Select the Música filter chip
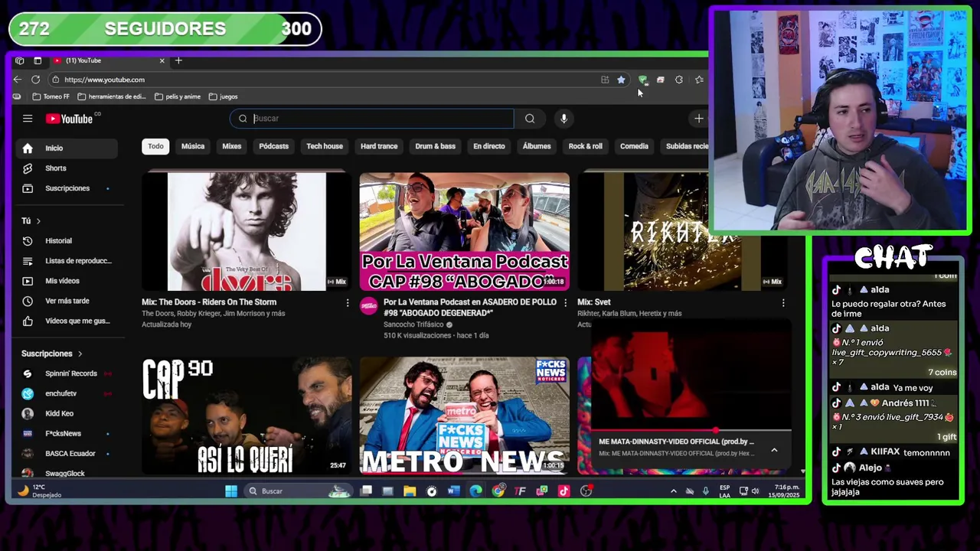This screenshot has width=980, height=551. coord(193,146)
